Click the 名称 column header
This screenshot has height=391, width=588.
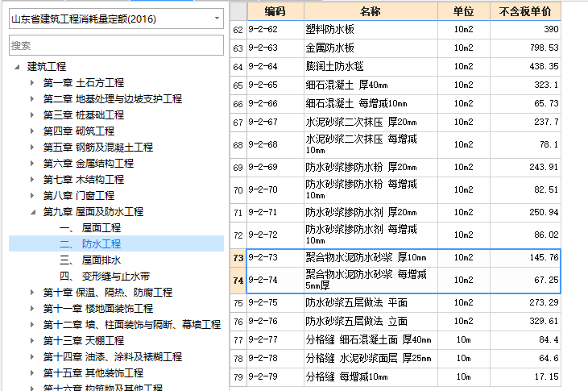pyautogui.click(x=371, y=11)
